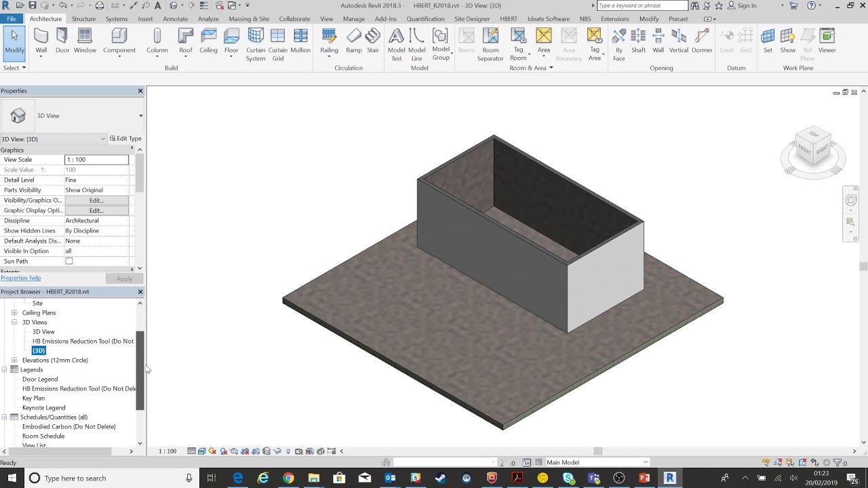
Task: Click the Set work plane tool
Action: click(x=768, y=41)
